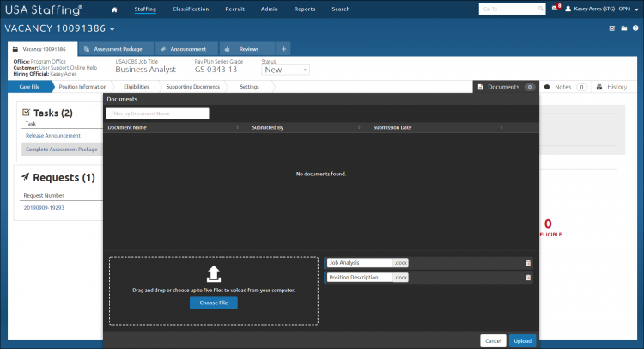Screen dimensions: 644x349
Task: Toggle the Documents panel tab
Action: click(506, 87)
